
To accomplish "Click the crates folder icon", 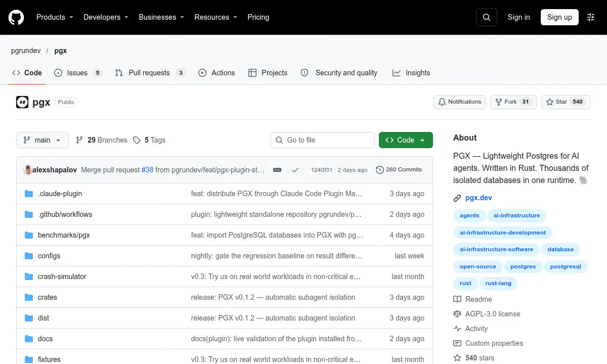I will [x=29, y=297].
